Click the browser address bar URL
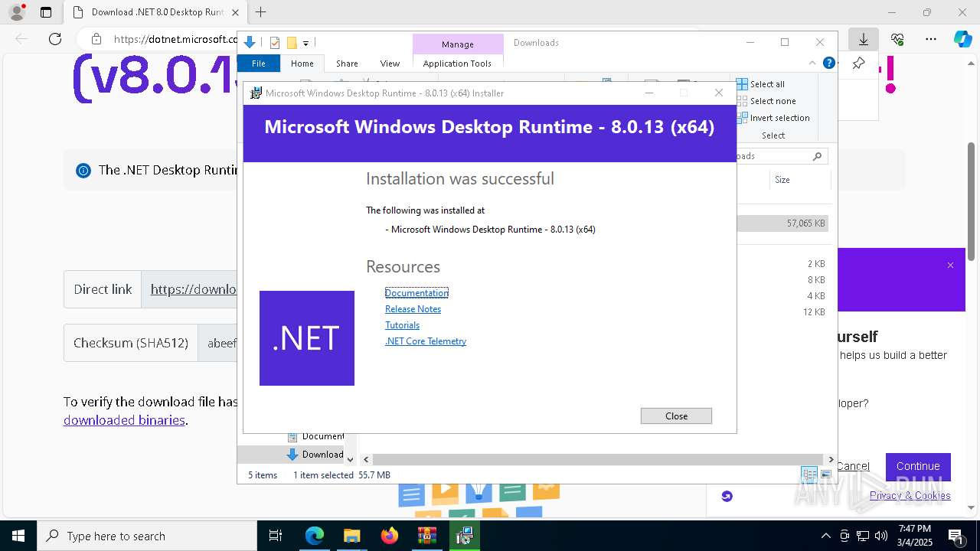This screenshot has height=551, width=980. (176, 39)
